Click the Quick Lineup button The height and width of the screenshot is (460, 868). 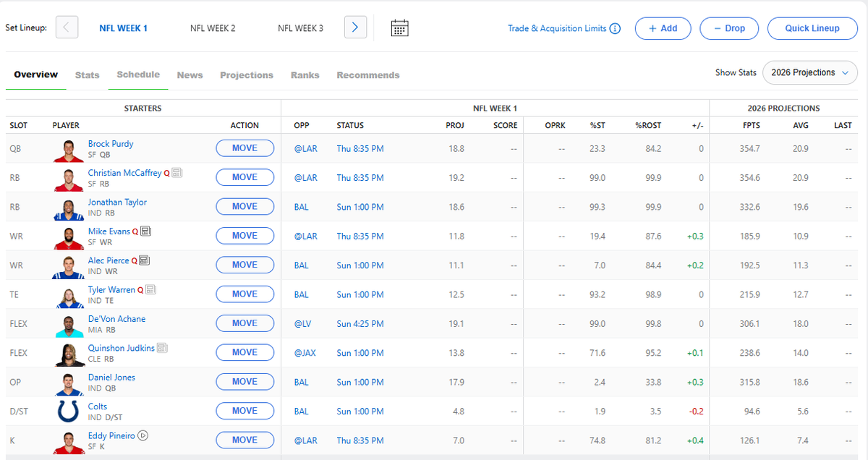(812, 28)
